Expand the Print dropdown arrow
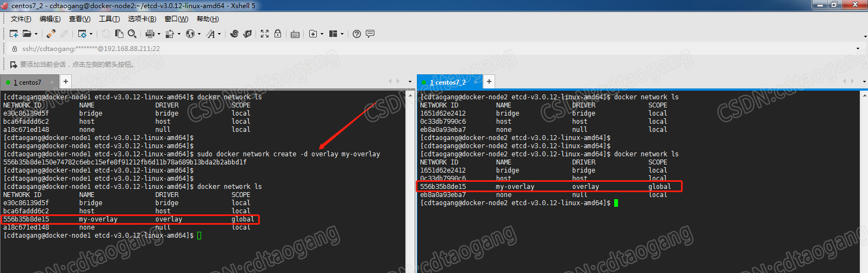Screen dimensions: 868x273 (x=159, y=34)
